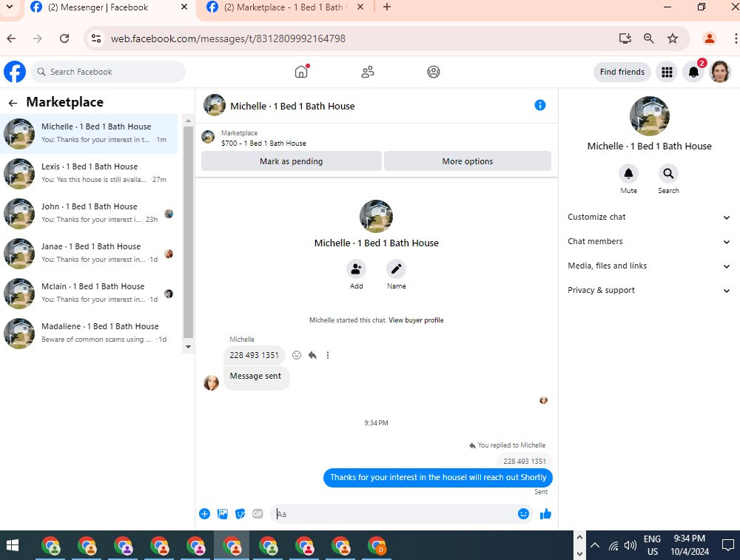This screenshot has width=740, height=560.
Task: Attach a file using the photo icon
Action: 222,514
